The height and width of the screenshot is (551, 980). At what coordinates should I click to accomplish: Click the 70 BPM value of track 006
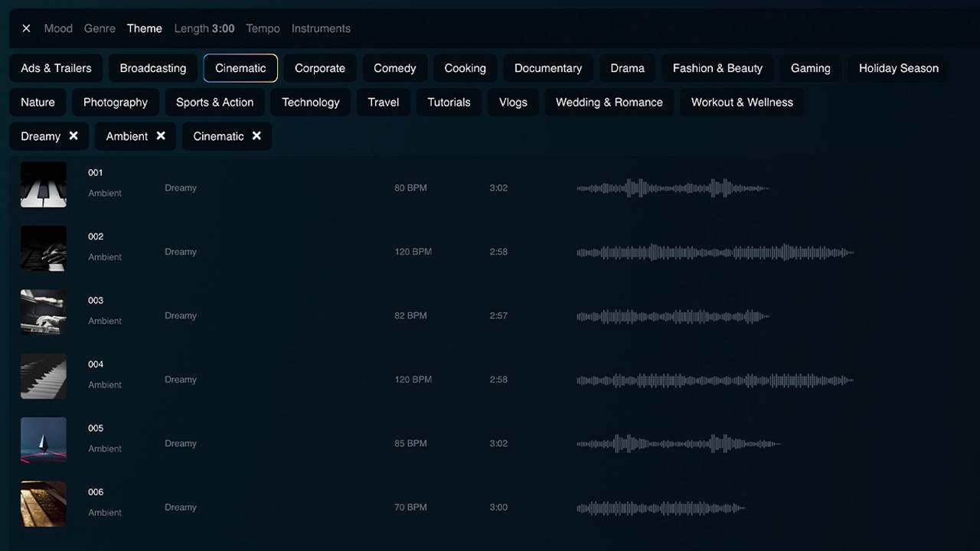[x=410, y=507]
